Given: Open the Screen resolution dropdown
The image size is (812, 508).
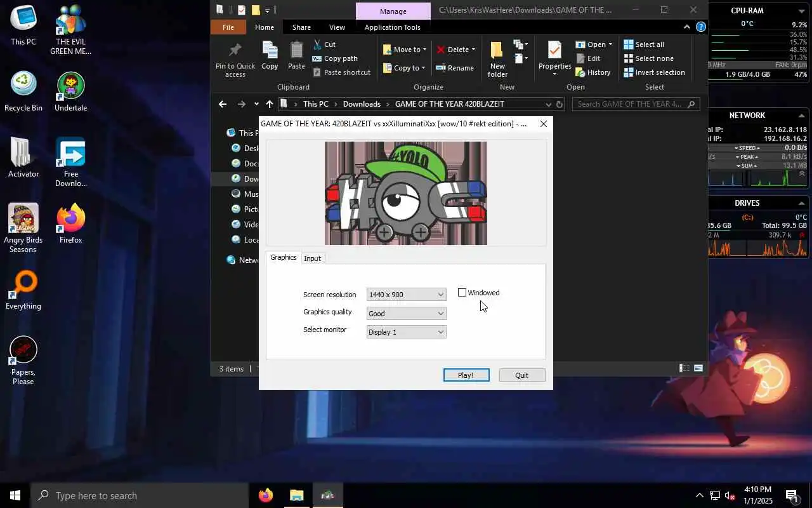Looking at the screenshot, I should [x=406, y=295].
